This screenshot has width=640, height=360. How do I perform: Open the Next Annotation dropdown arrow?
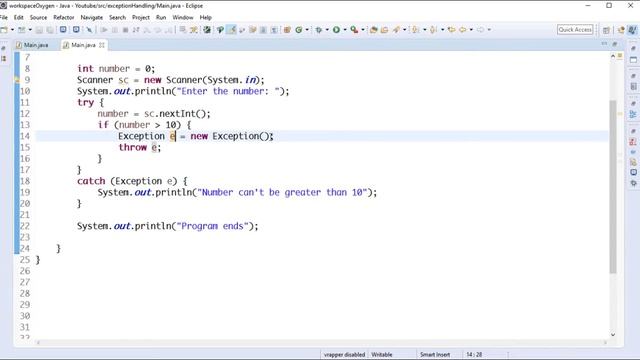tap(424, 30)
